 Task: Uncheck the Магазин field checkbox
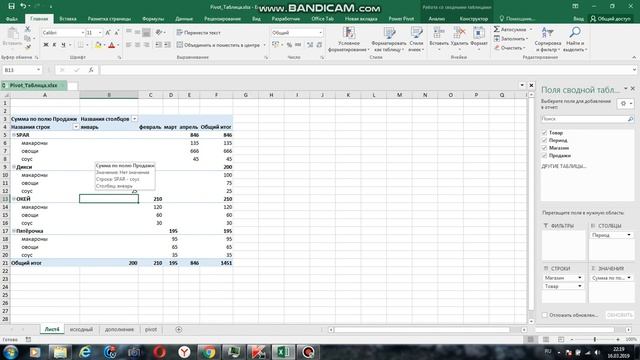point(544,148)
